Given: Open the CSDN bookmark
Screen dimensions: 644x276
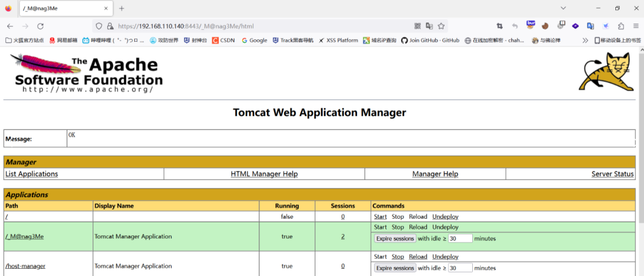Looking at the screenshot, I should click(x=224, y=41).
